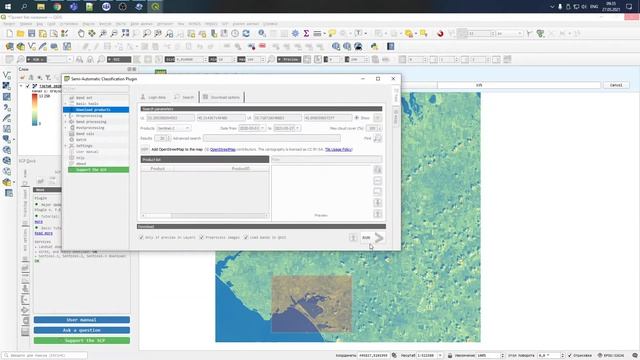Click the Map Tips speech bubble icon
640x360 pixels.
point(332,33)
